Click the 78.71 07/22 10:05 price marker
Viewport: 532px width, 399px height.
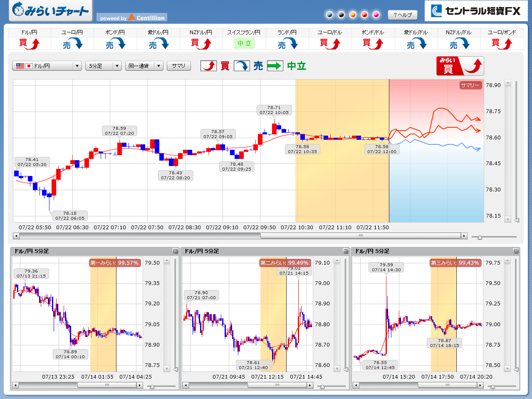coord(274,110)
